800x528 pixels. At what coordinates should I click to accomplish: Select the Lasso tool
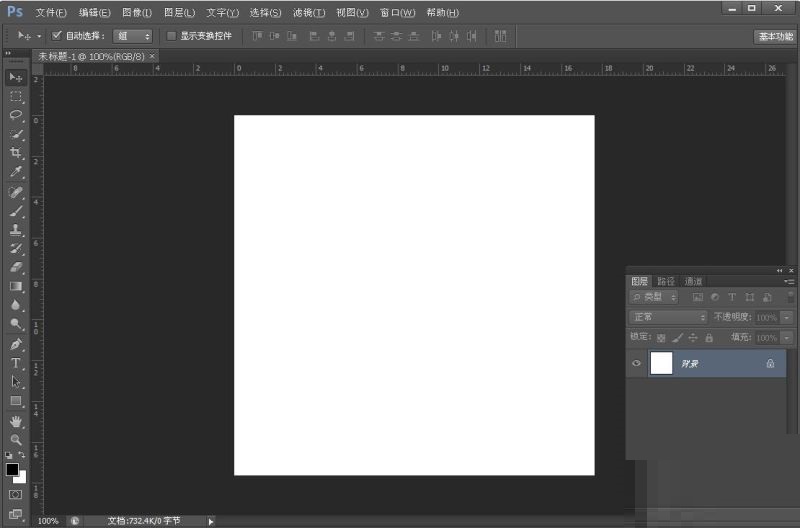pyautogui.click(x=16, y=115)
